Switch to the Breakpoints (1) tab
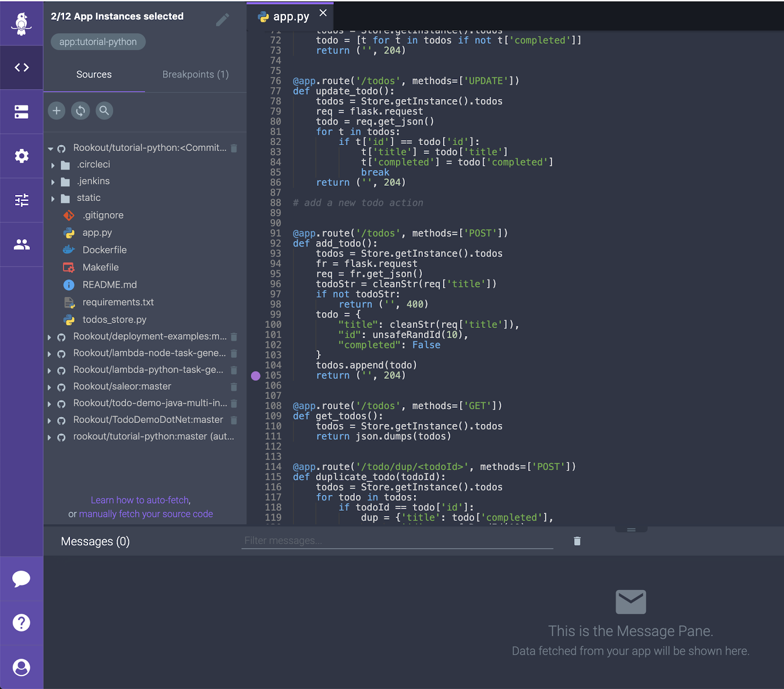This screenshot has height=689, width=784. click(x=196, y=74)
